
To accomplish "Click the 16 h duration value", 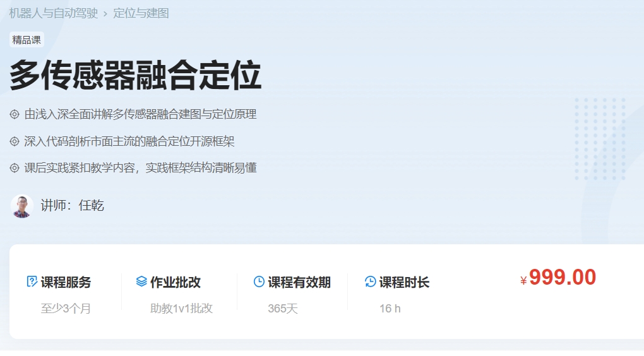I will pyautogui.click(x=390, y=309).
